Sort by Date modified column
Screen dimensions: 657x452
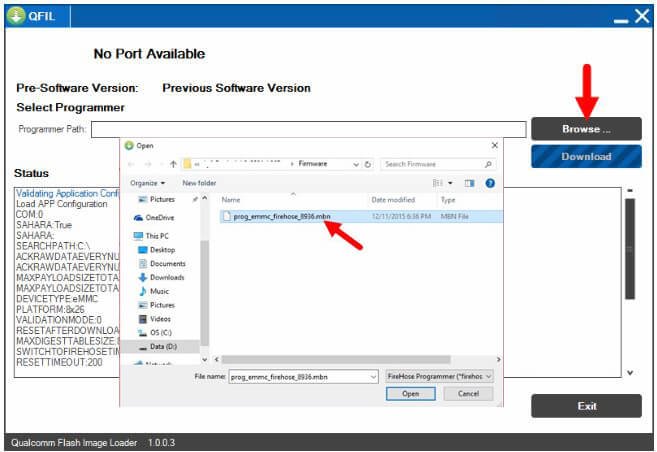point(393,200)
